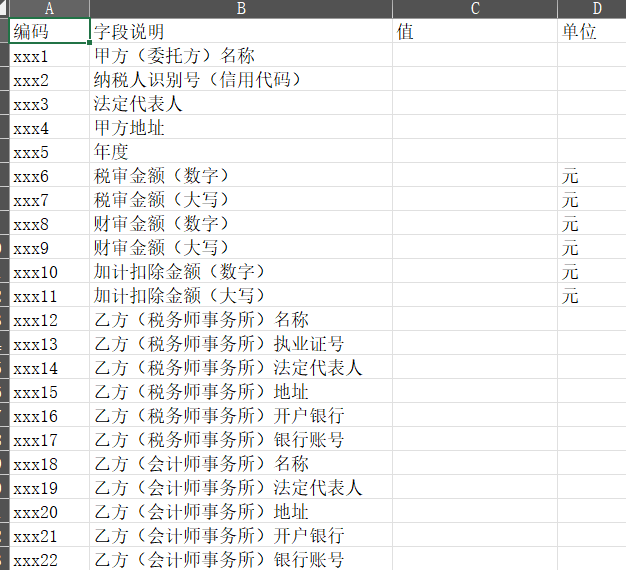Select column C header

click(x=475, y=8)
